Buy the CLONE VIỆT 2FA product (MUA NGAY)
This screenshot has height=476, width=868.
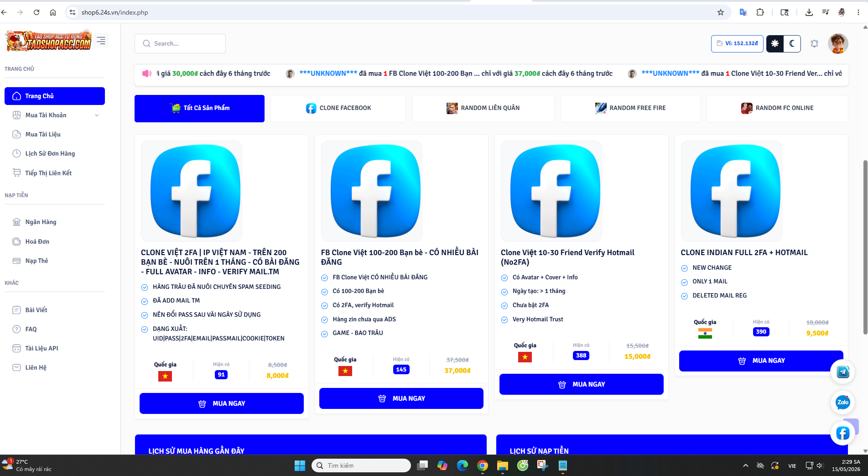(222, 403)
